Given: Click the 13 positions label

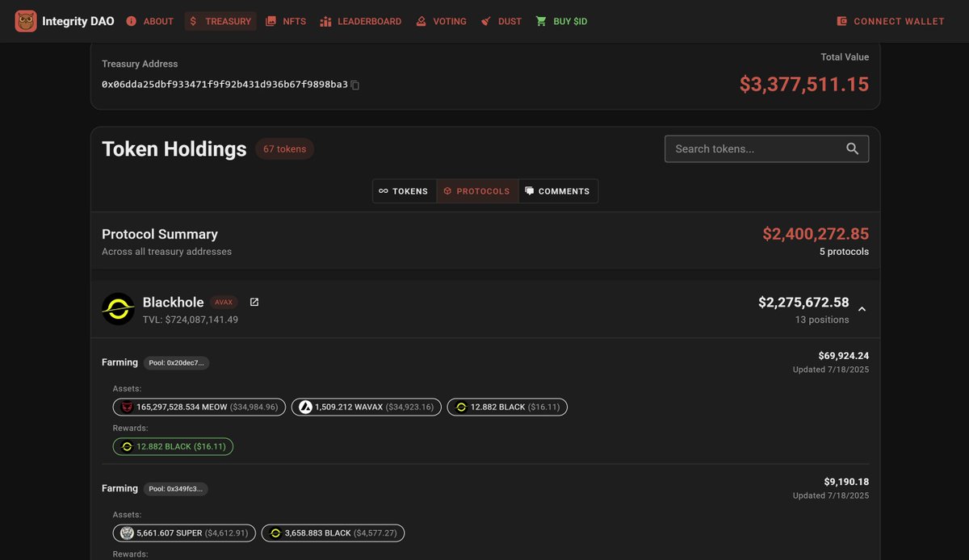Looking at the screenshot, I should (x=822, y=320).
